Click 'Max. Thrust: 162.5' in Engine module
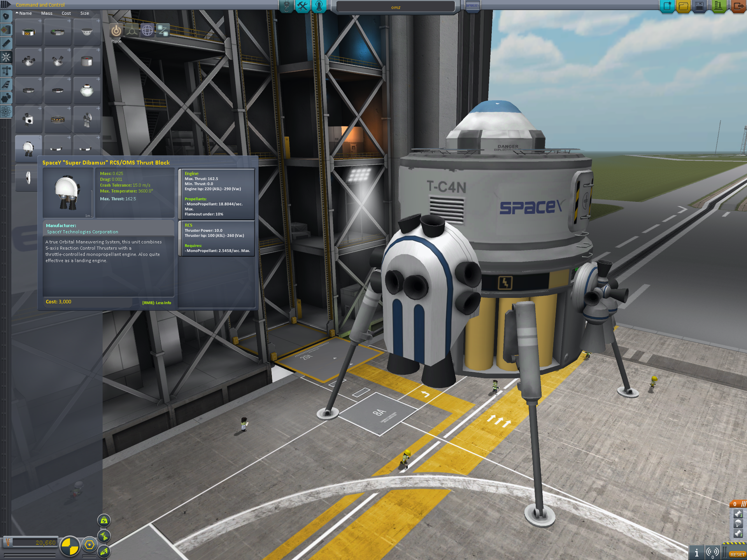This screenshot has height=560, width=747. [201, 179]
